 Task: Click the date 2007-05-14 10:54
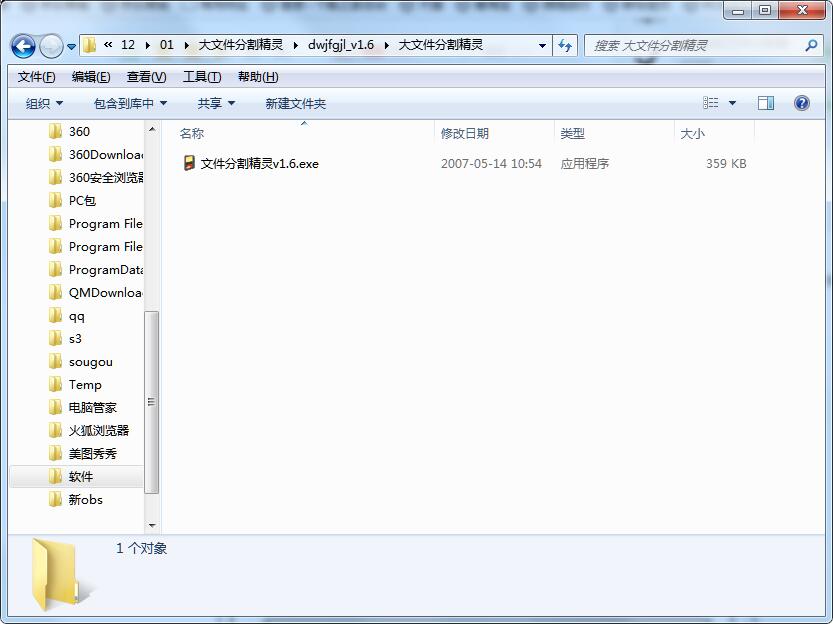491,164
